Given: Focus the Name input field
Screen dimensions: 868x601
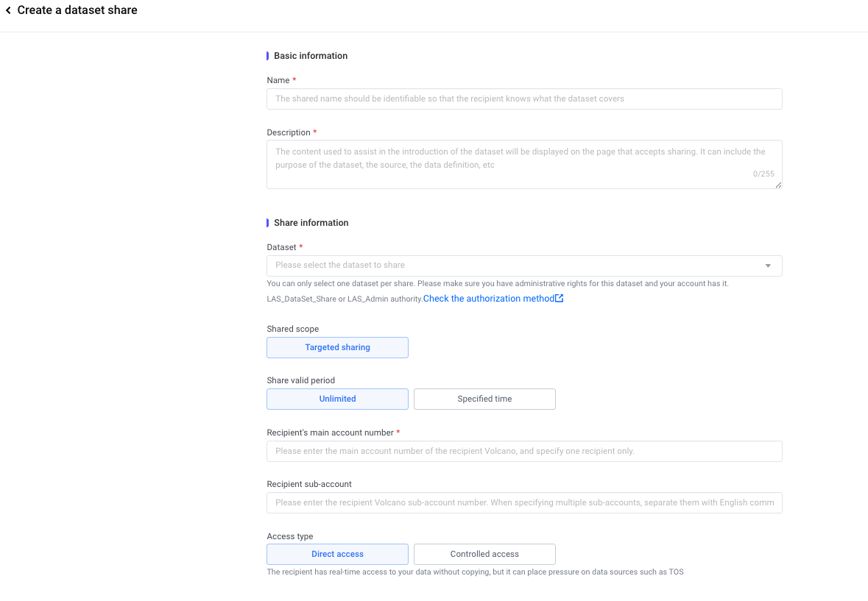Looking at the screenshot, I should (523, 99).
